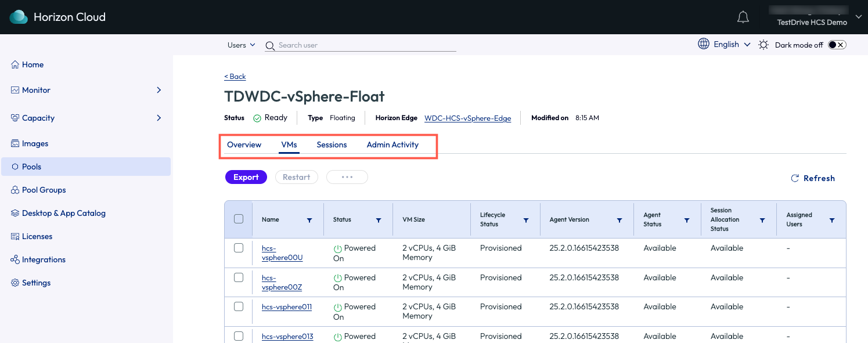868x343 pixels.
Task: Tick the checkbox for hcs-vsphere011
Action: 239,306
